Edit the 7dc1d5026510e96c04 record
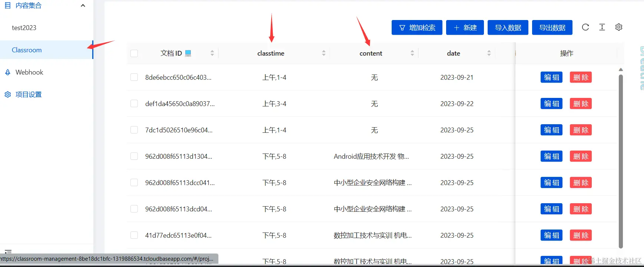This screenshot has width=644, height=267. [551, 130]
